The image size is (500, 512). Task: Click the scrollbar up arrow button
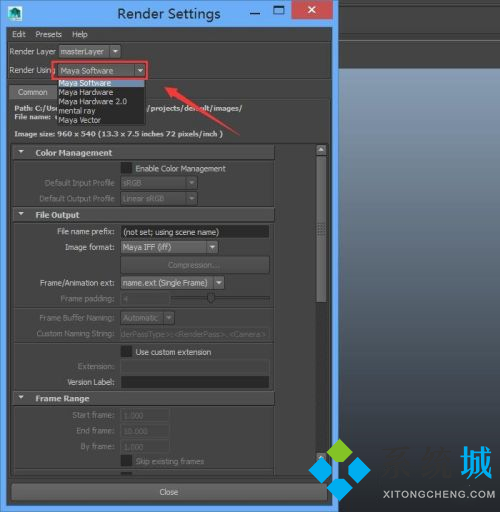coord(321,150)
